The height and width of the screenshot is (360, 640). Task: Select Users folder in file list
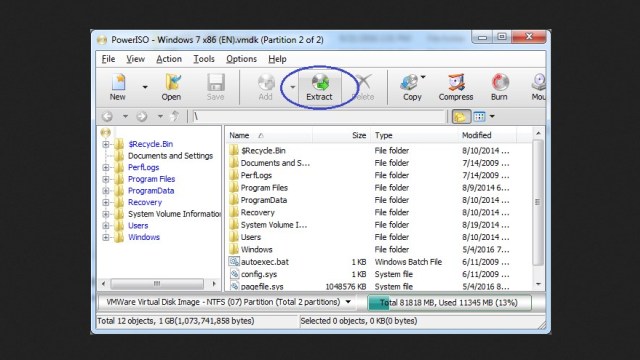pyautogui.click(x=251, y=237)
